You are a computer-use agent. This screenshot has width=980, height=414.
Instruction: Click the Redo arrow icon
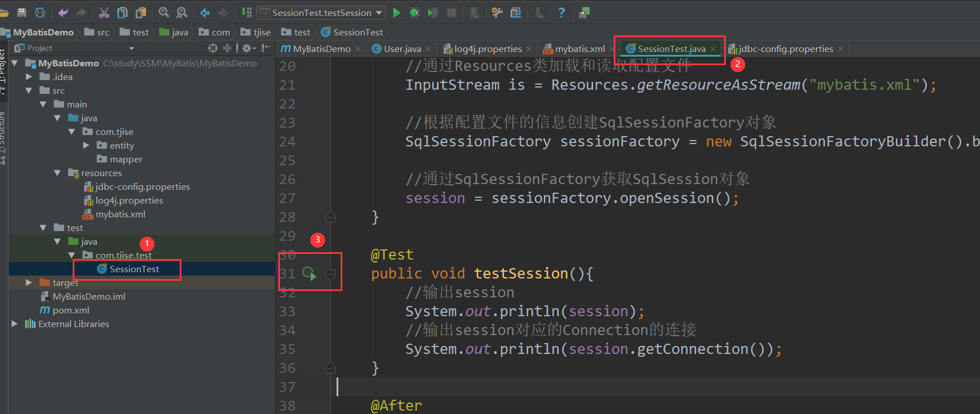[x=81, y=12]
